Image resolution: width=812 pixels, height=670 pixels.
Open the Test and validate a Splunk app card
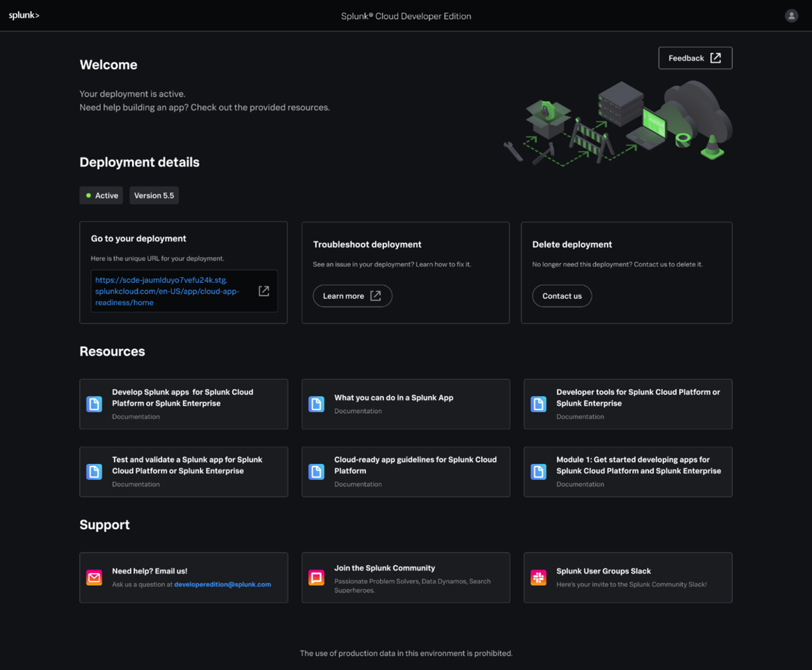click(184, 472)
